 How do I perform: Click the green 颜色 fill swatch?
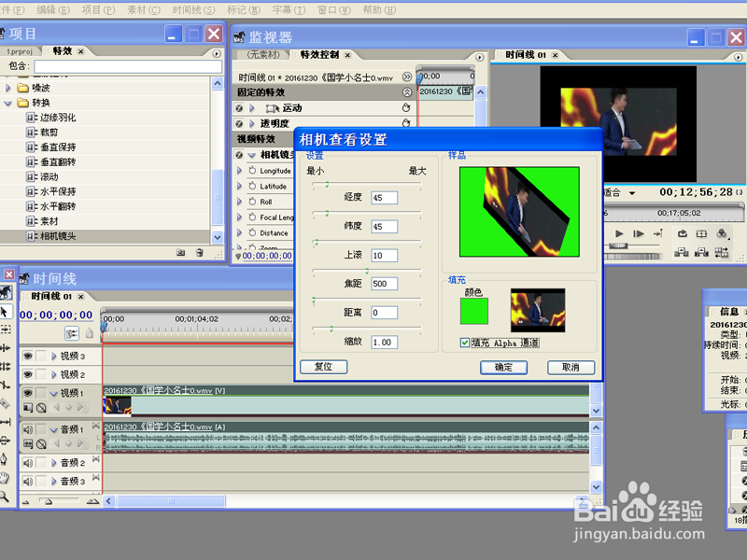(x=474, y=311)
